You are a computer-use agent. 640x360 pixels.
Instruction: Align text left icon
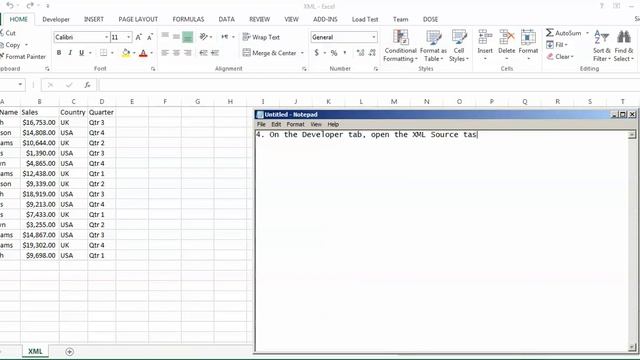click(x=165, y=53)
